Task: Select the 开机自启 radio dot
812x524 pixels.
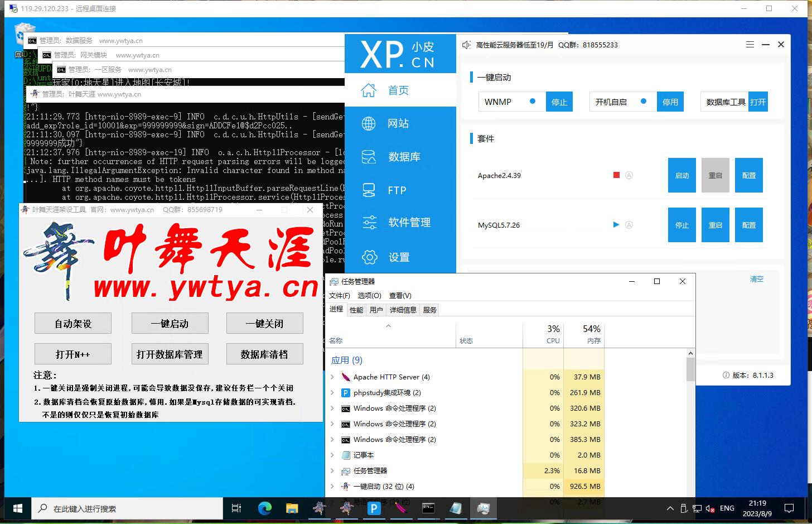Action: click(644, 102)
